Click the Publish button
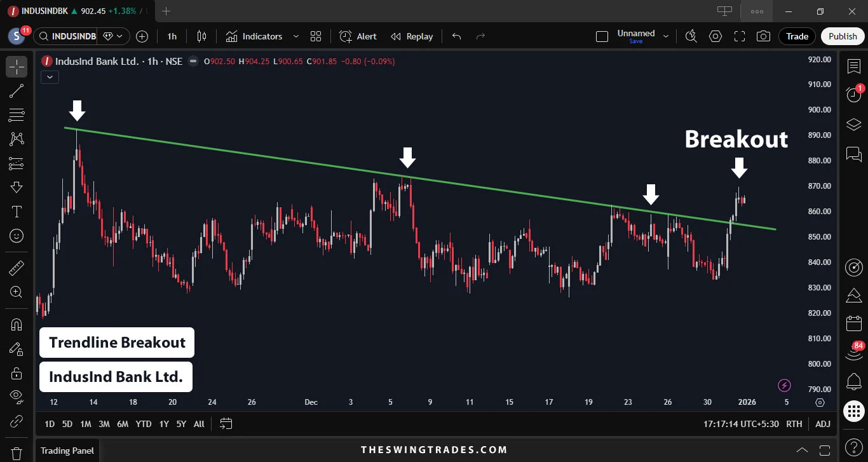The height and width of the screenshot is (462, 868). coord(843,36)
